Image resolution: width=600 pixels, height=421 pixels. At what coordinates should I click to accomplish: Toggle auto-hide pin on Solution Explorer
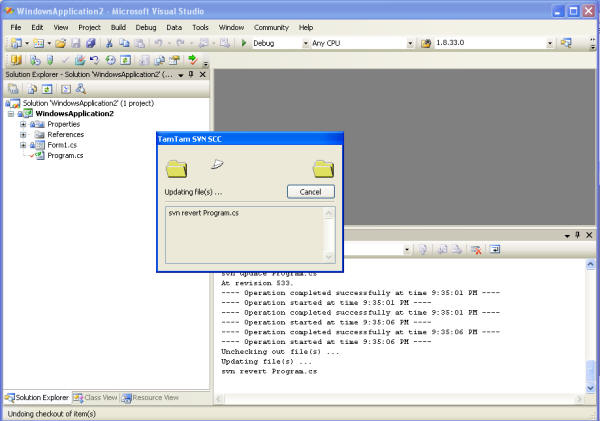pos(191,74)
